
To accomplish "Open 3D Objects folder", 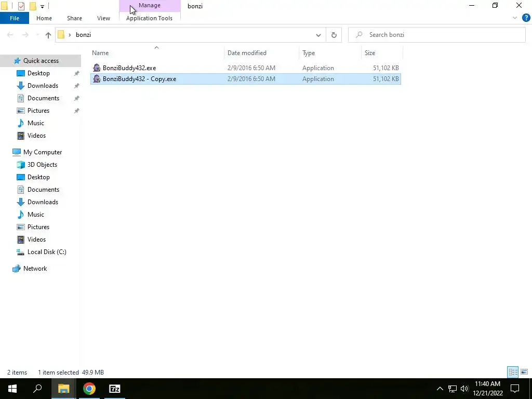I will click(42, 165).
